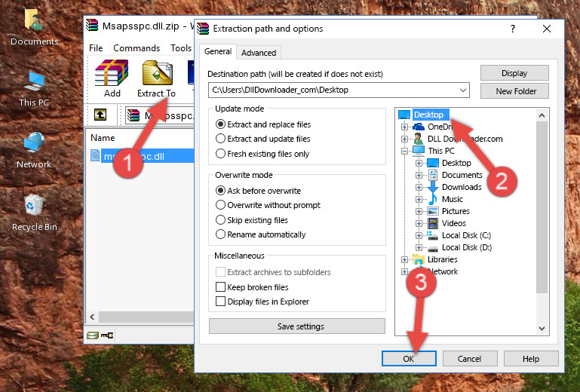
Task: Click the drive status icon in WinRAR's bottom bar
Action: coord(93,335)
